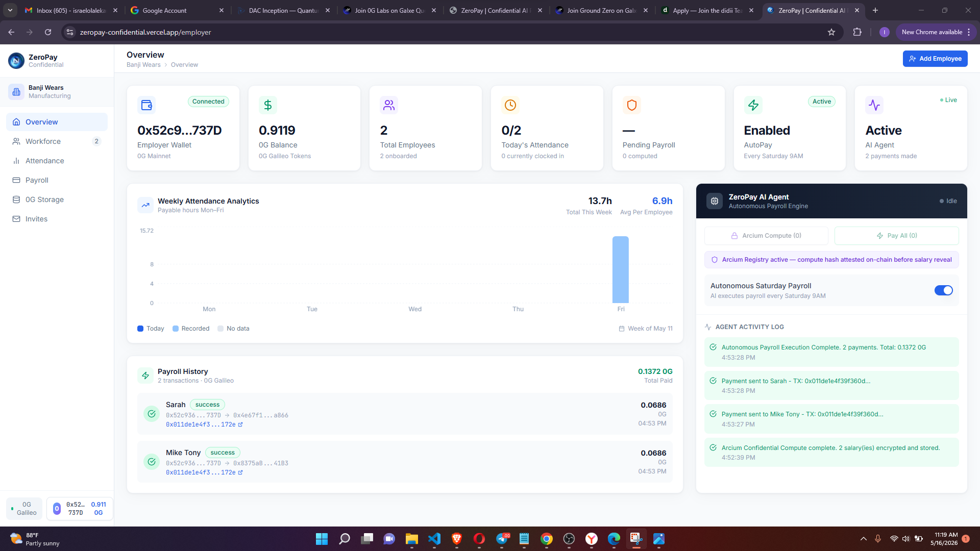Click the Friday bar in attendance chart

pos(621,269)
